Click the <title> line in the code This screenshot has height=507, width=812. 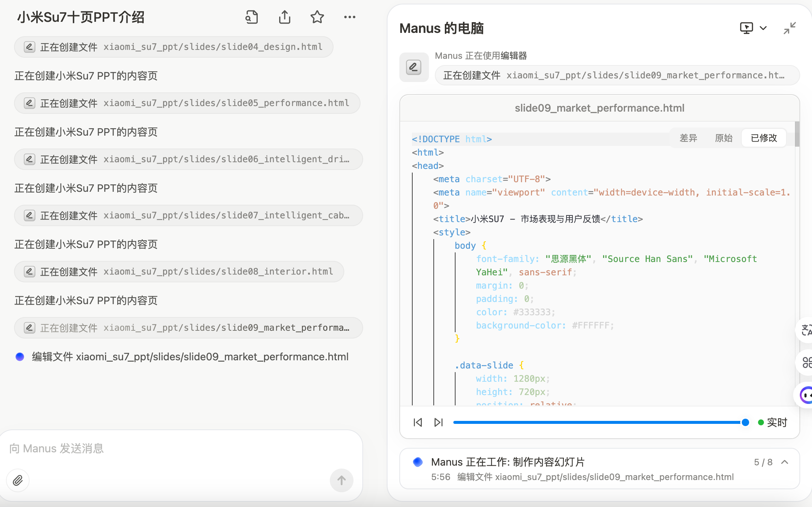point(538,219)
